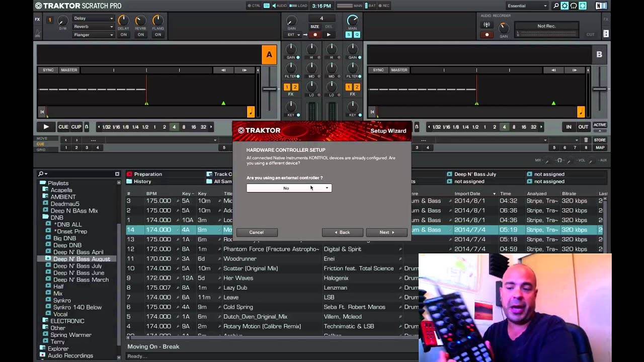Click the Native Instruments NI logo
This screenshot has height=362, width=644.
[x=601, y=6]
